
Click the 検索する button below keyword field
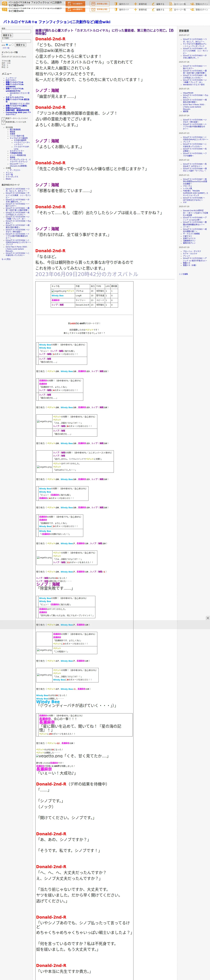pyautogui.click(x=7, y=35)
